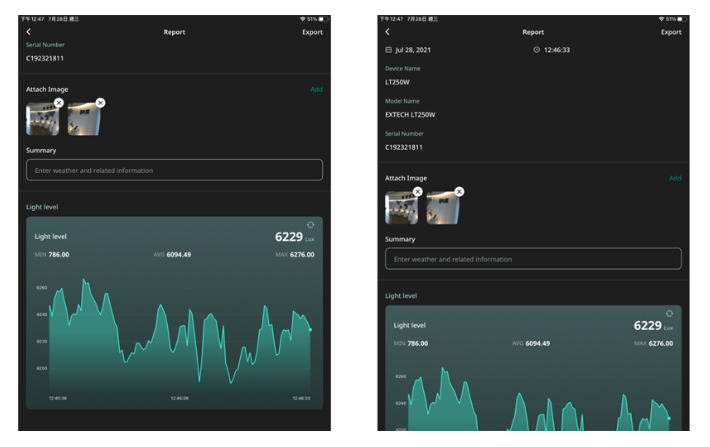Screen dimensions: 710x447
Task: Tap MIN 786.00 value on right screen
Action: tap(411, 343)
